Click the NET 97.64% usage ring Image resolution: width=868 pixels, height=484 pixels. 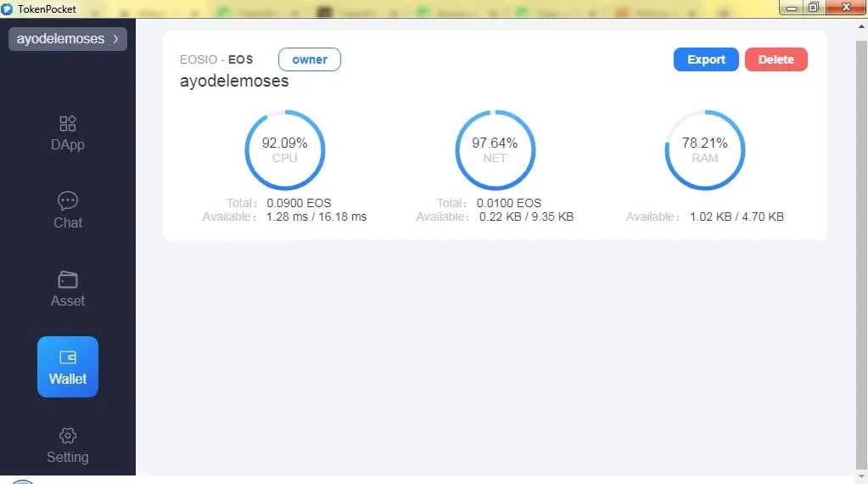[495, 150]
